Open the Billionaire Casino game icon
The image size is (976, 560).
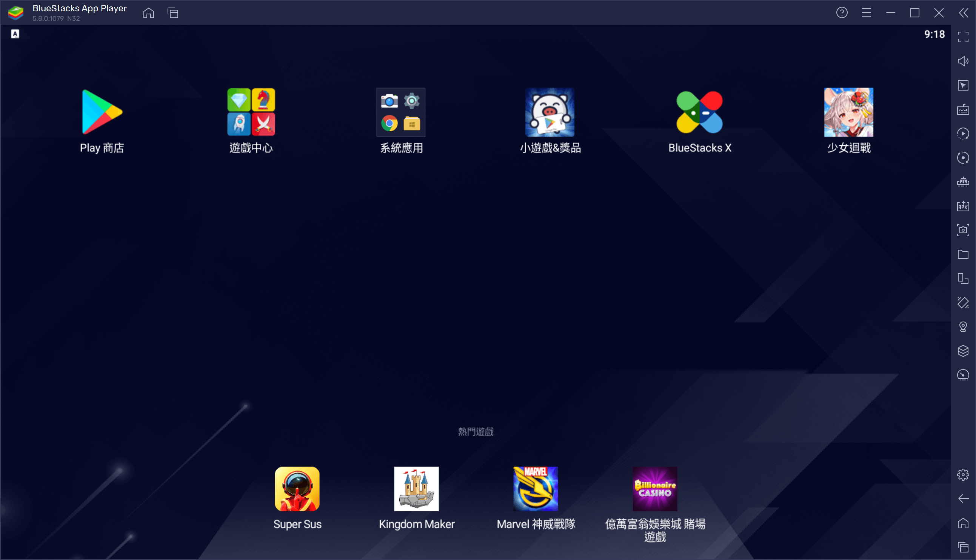[655, 489]
